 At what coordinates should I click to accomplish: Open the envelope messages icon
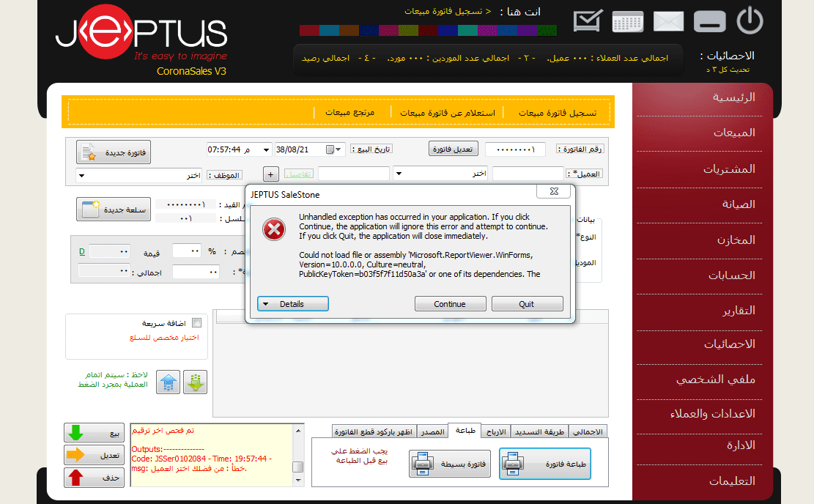668,22
